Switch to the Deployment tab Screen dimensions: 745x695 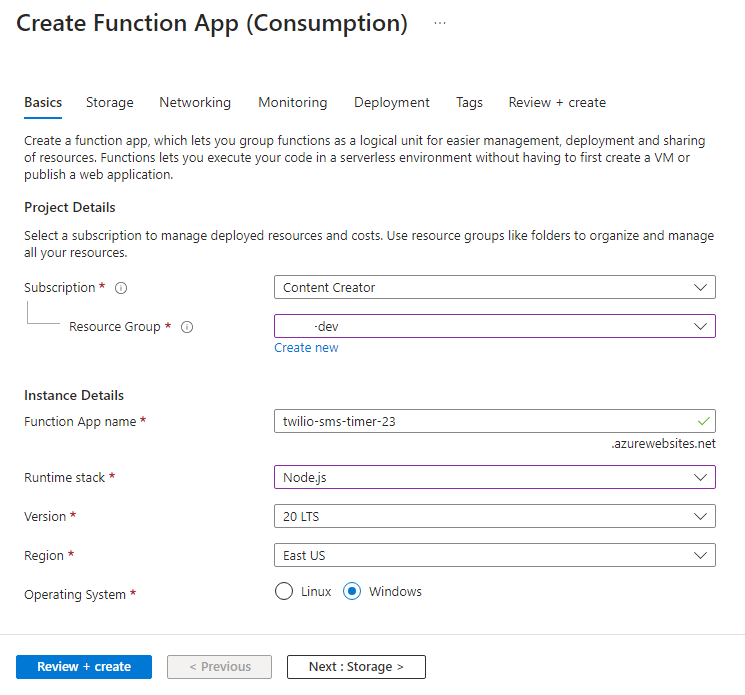coord(392,102)
